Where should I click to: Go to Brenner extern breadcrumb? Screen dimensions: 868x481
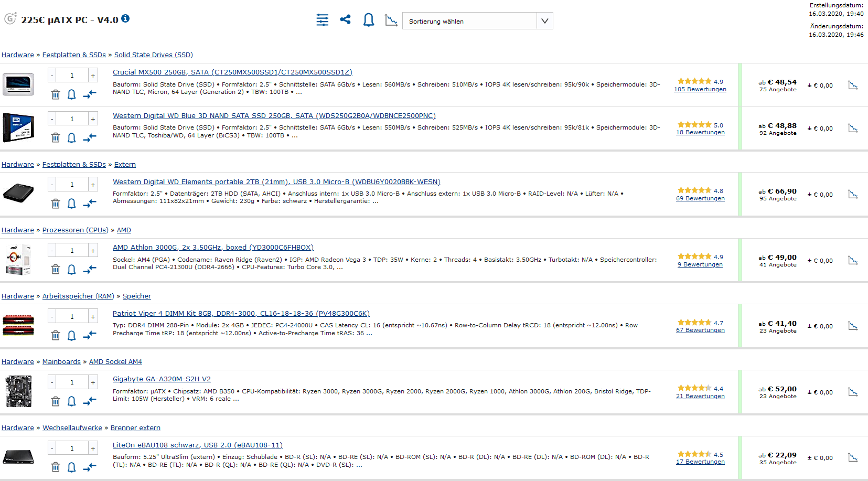(135, 428)
